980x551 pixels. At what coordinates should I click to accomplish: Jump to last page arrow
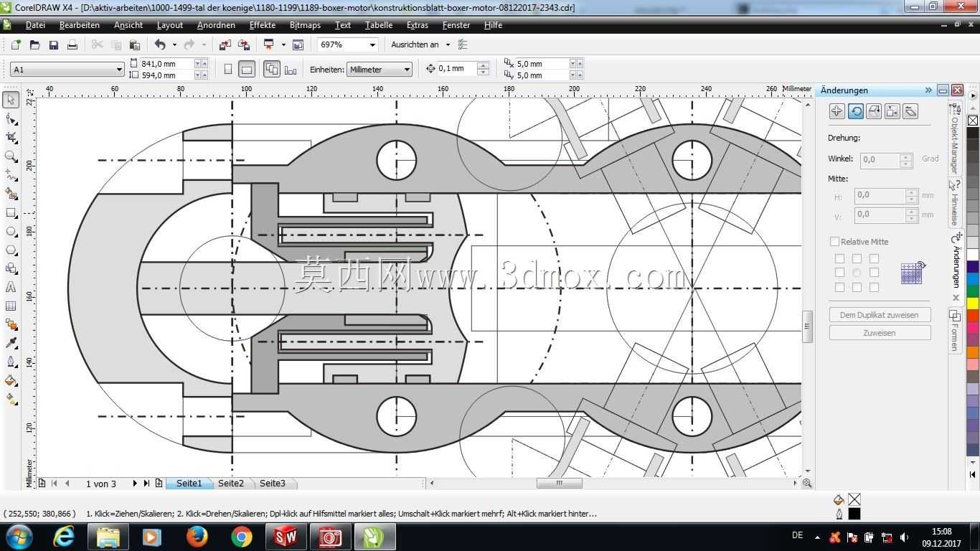tap(146, 484)
